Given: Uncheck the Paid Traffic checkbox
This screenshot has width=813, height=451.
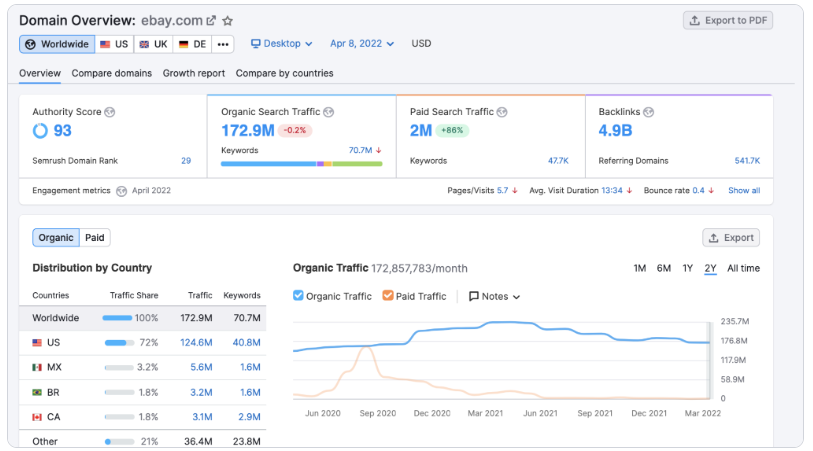Looking at the screenshot, I should click(x=388, y=295).
